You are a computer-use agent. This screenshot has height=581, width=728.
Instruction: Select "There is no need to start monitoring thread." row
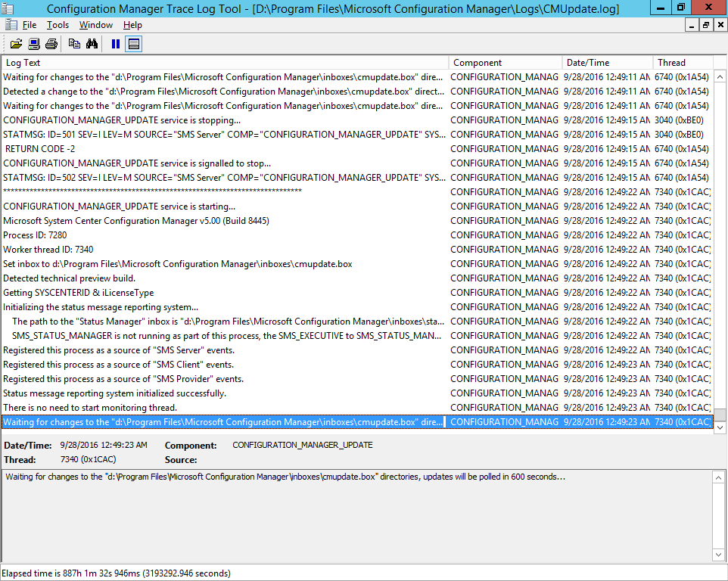coord(357,408)
